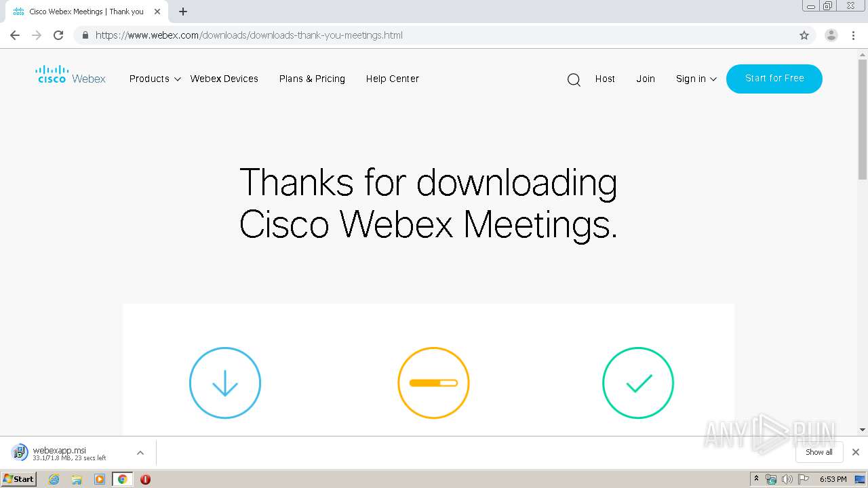The image size is (868, 488).
Task: Click the browser forward arrow
Action: pos(37,35)
